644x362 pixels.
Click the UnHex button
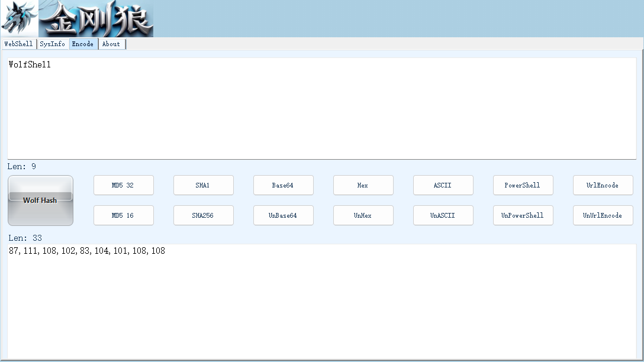pos(363,215)
